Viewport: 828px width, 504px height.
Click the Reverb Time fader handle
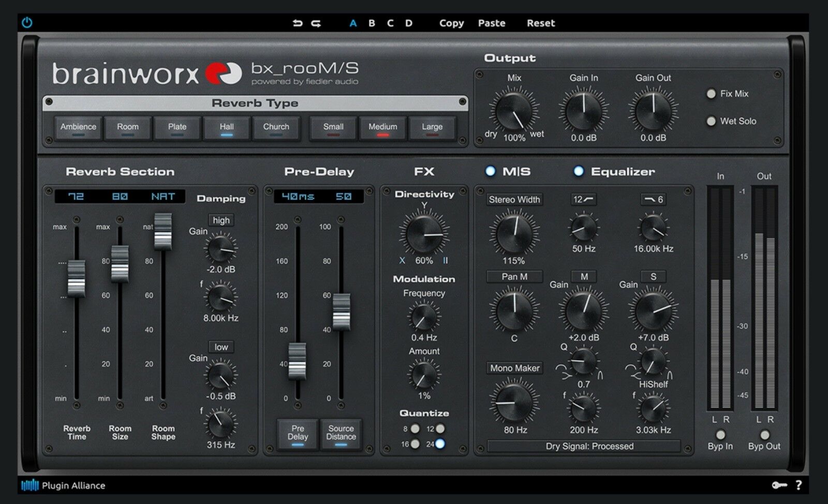pos(77,278)
